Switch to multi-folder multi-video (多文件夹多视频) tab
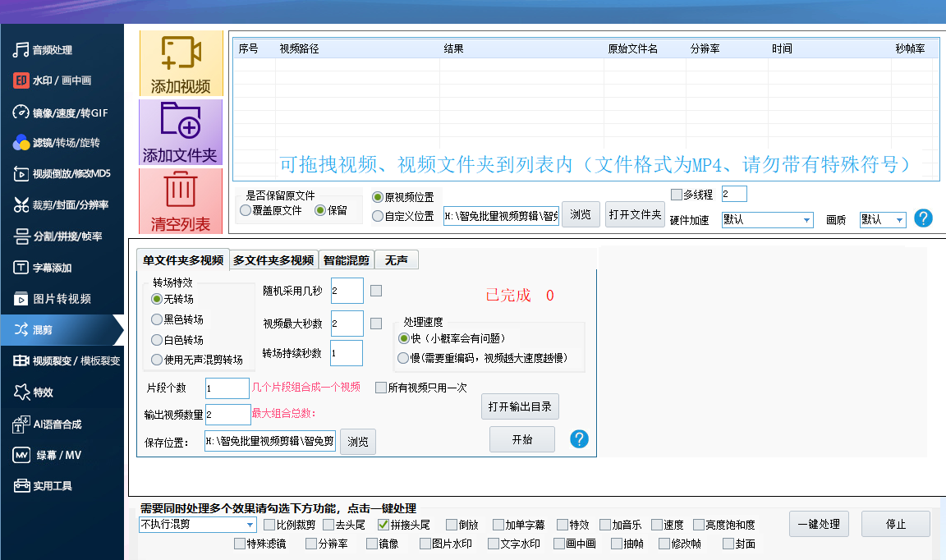 [273, 260]
